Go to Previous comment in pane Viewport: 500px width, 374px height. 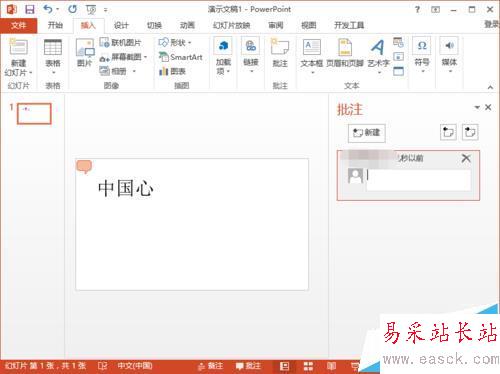pyautogui.click(x=448, y=132)
